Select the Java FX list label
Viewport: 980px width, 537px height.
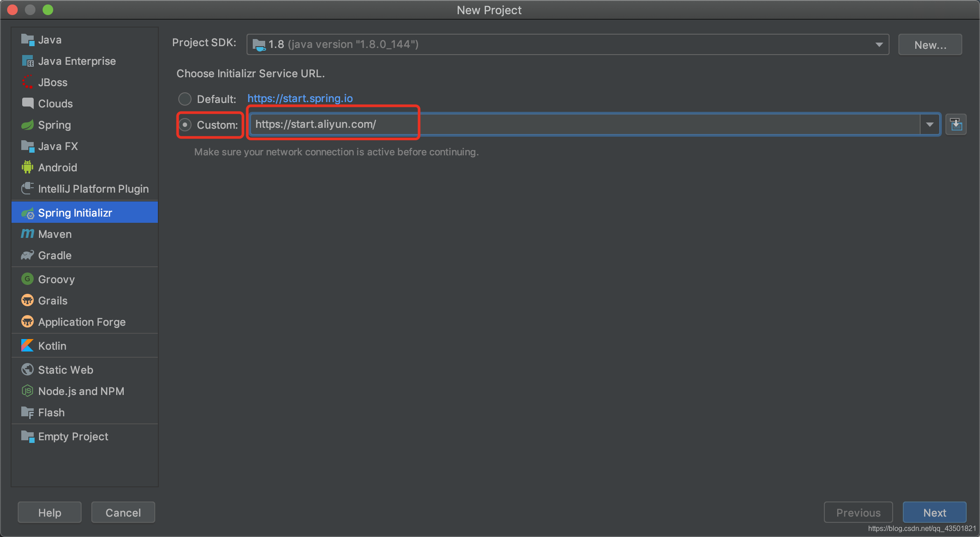[58, 146]
